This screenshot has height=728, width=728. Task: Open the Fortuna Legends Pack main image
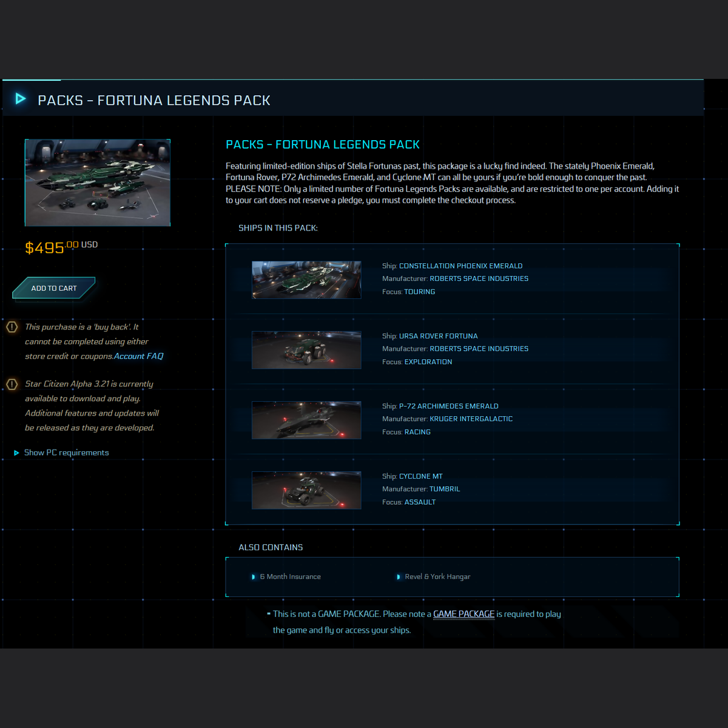click(97, 183)
